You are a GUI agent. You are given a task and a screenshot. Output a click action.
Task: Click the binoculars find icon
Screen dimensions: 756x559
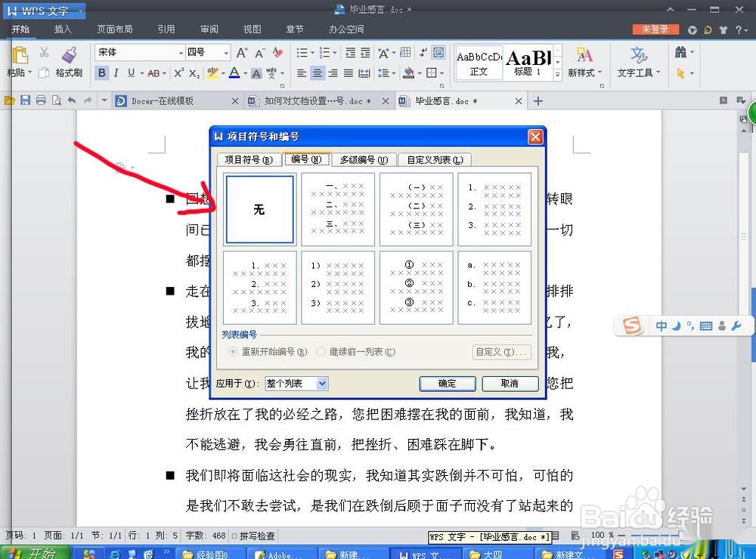pyautogui.click(x=680, y=52)
